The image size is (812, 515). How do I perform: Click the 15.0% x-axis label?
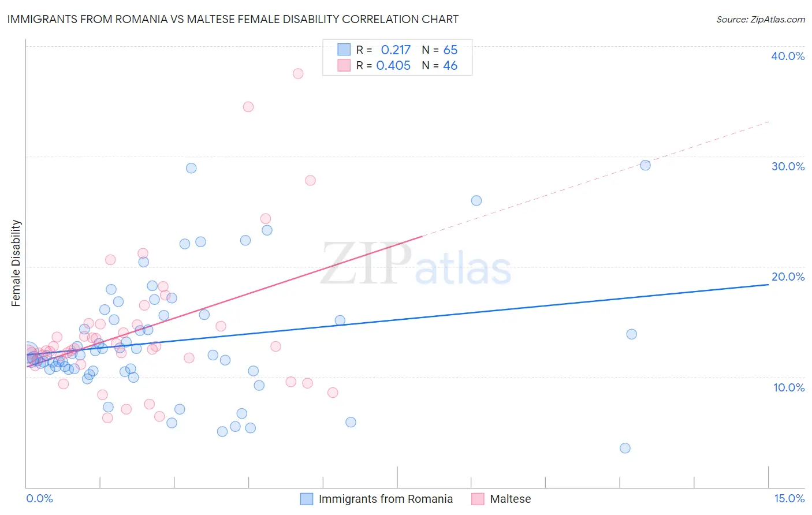[x=789, y=498]
